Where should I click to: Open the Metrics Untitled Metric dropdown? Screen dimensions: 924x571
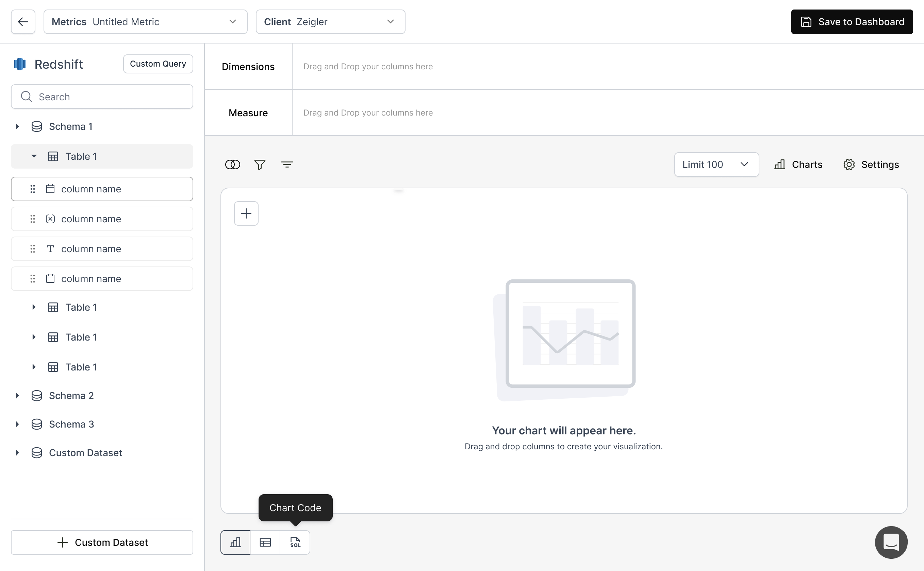146,22
